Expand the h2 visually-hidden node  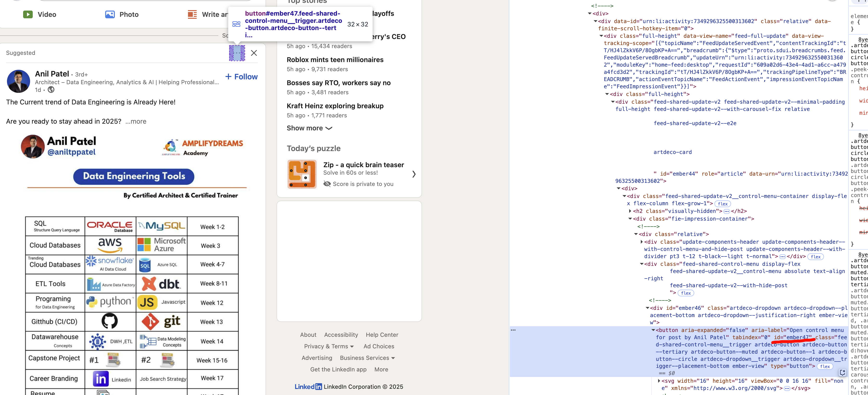630,211
